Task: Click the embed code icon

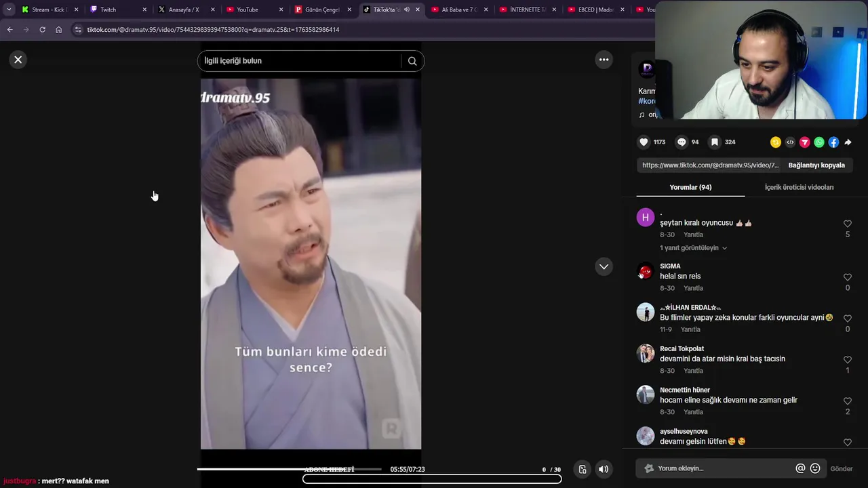Action: 790,142
